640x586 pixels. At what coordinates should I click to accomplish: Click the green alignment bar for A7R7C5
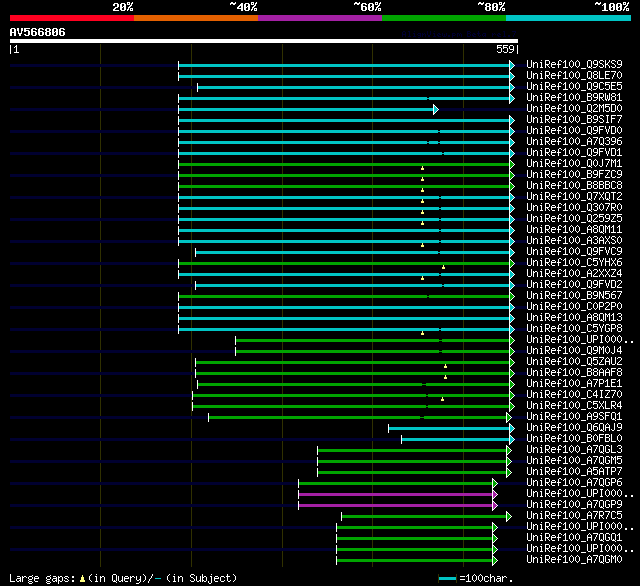point(427,517)
